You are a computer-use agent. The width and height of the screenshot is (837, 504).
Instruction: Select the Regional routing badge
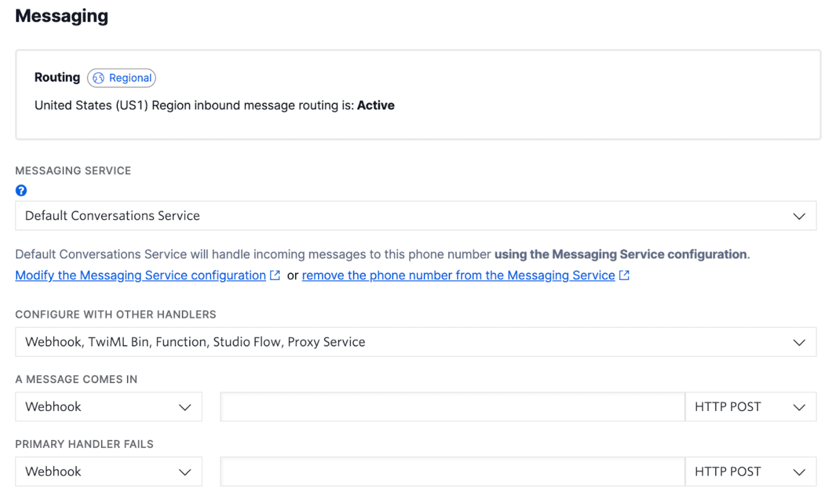point(121,78)
